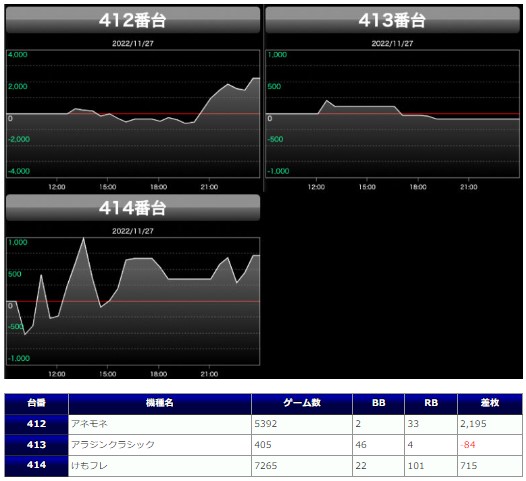
Task: Click the BB column header
Action: [x=378, y=404]
